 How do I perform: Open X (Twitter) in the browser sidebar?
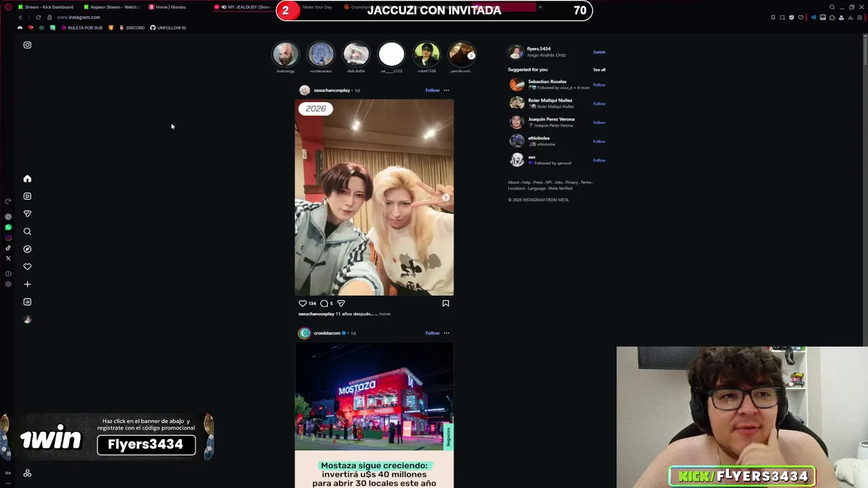(8, 258)
